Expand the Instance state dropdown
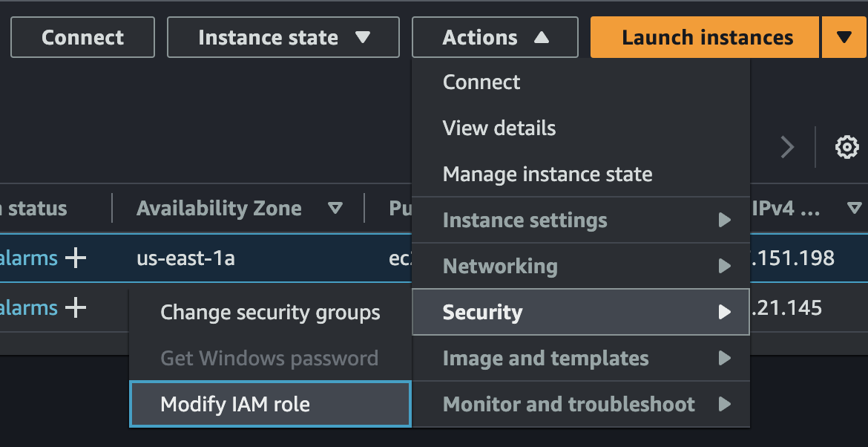 pos(283,37)
